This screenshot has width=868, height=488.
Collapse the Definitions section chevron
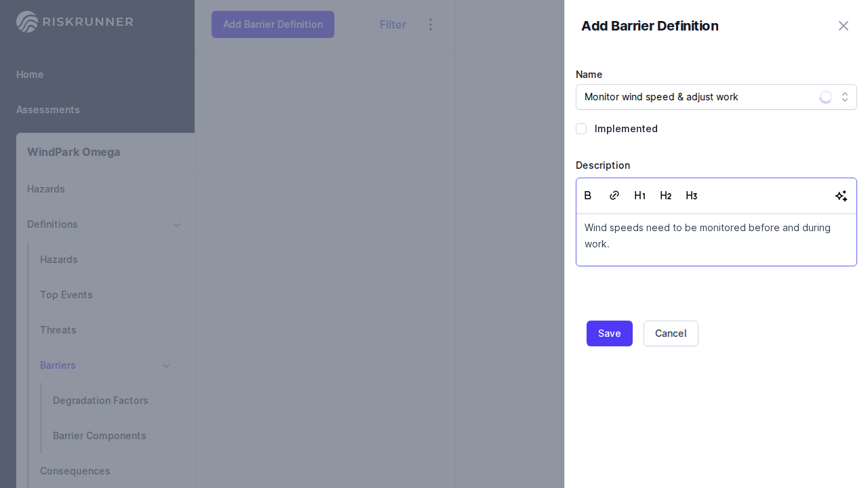[177, 224]
